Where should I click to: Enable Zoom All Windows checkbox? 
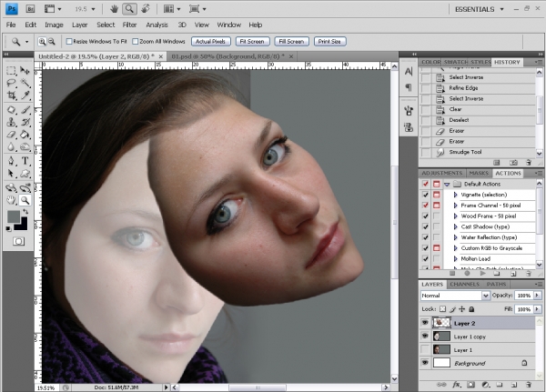click(136, 42)
